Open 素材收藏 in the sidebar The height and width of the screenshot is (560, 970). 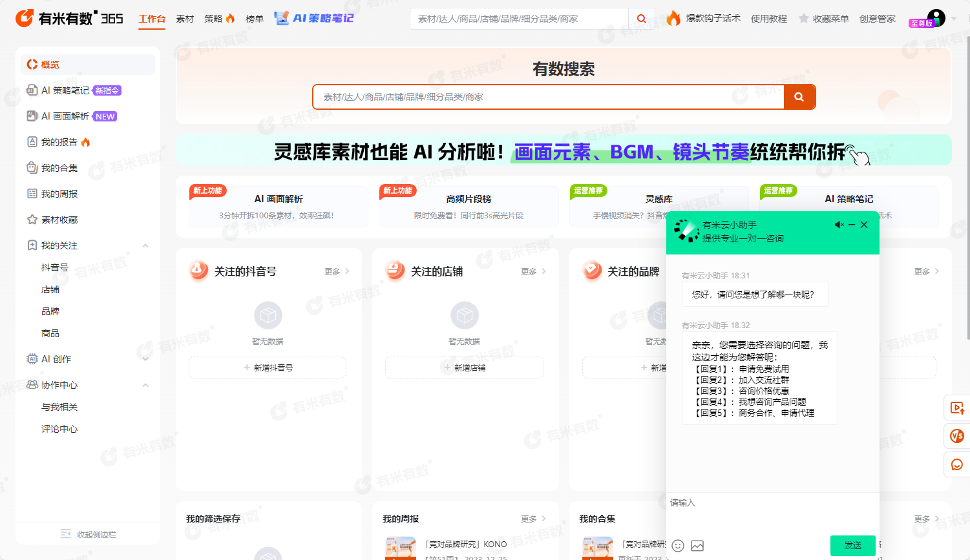(59, 220)
